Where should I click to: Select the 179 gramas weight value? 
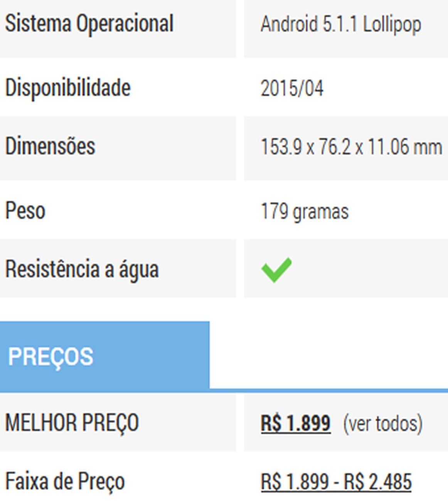(305, 212)
